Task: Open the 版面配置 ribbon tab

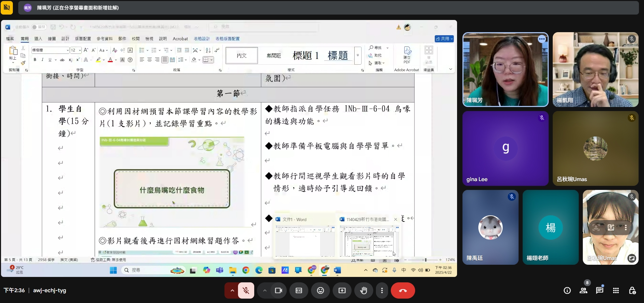Action: (x=83, y=39)
